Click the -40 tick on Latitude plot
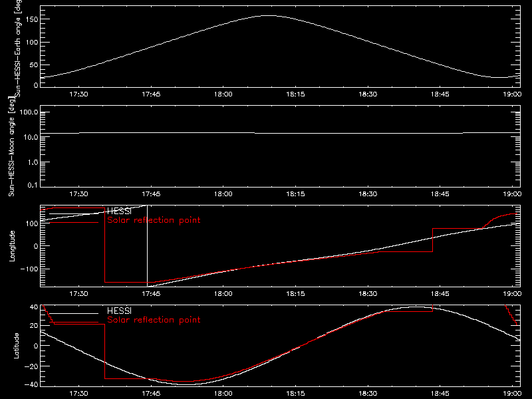The image size is (532, 399). coord(31,384)
